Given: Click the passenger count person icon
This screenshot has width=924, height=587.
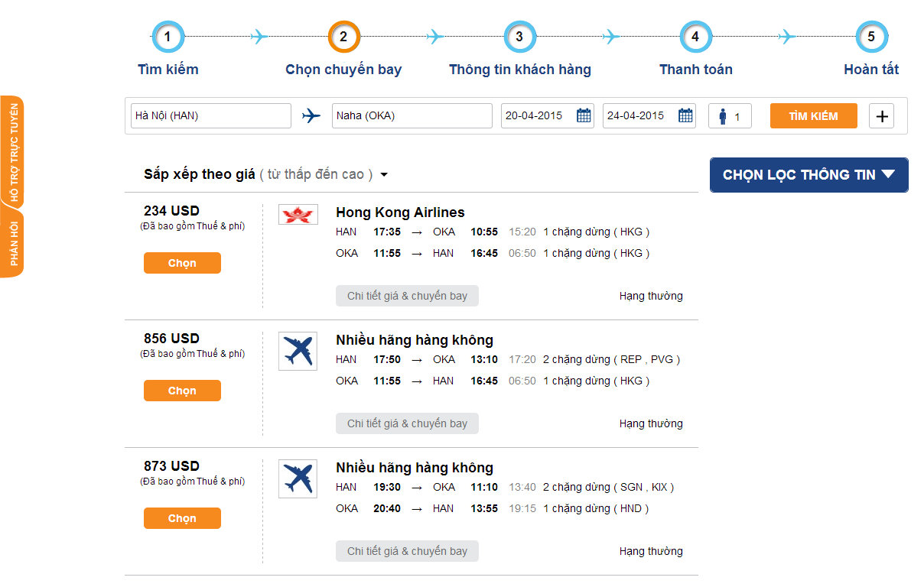Looking at the screenshot, I should pos(723,117).
